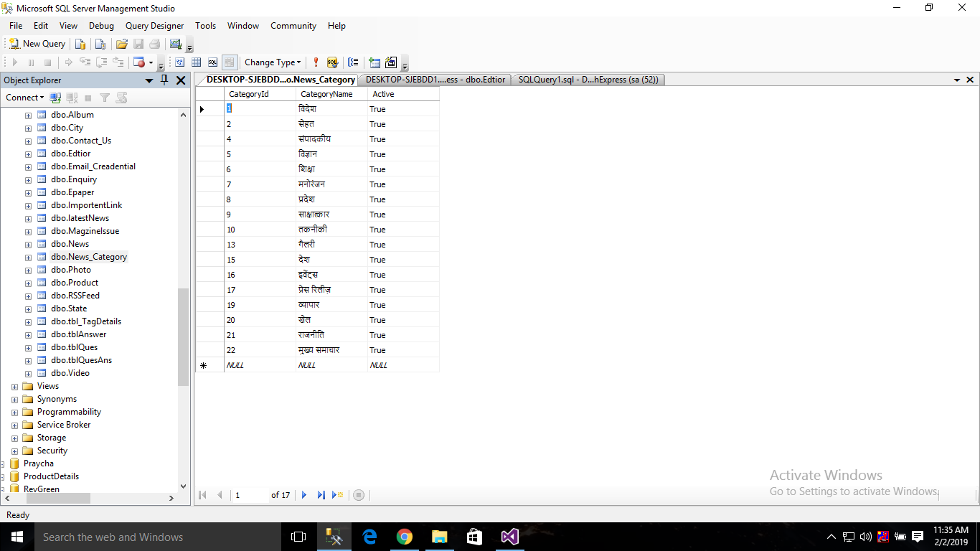Select the News_Category document tab
The width and height of the screenshot is (980, 551).
coord(280,80)
